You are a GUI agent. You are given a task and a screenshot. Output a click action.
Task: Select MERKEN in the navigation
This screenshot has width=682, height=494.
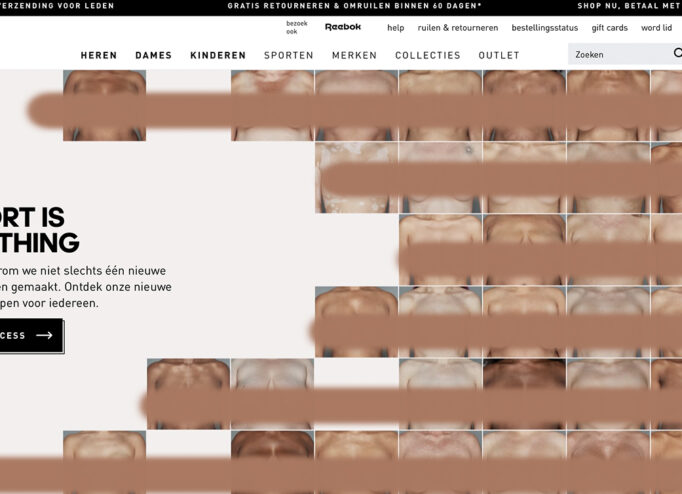[354, 56]
